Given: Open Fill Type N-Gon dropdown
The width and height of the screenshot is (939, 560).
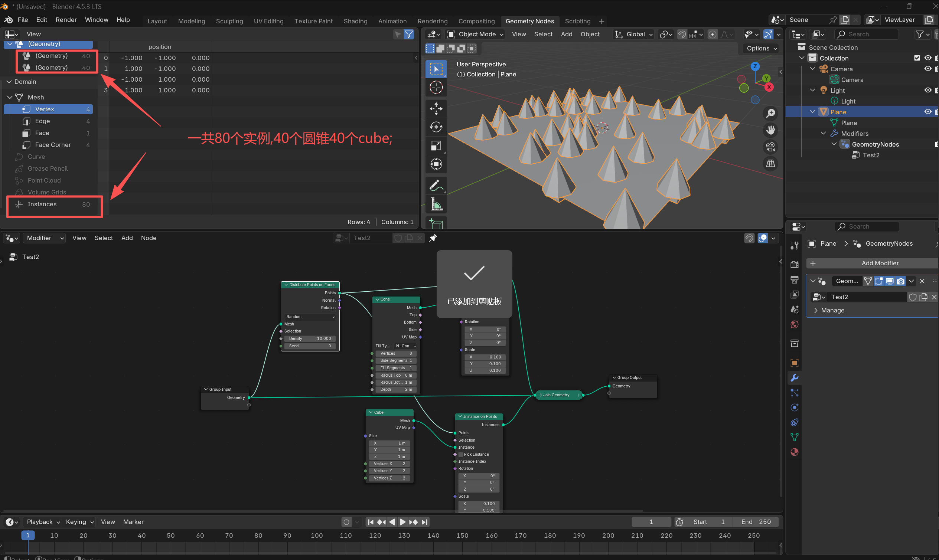Looking at the screenshot, I should 405,346.
